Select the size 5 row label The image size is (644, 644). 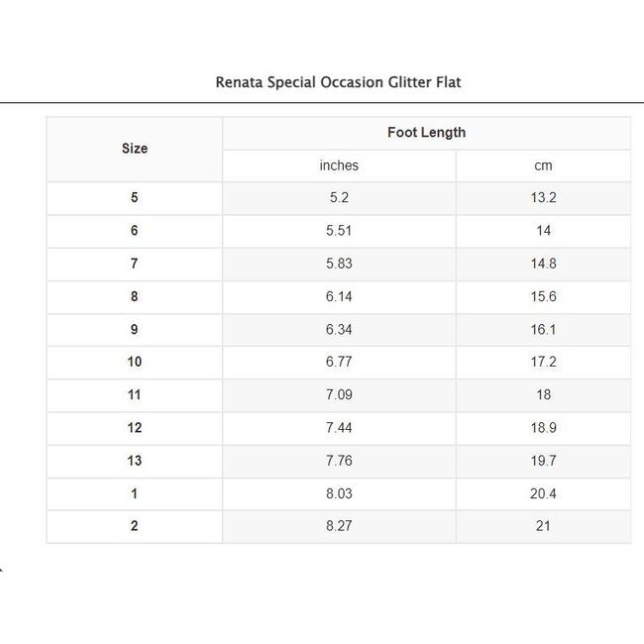click(135, 198)
